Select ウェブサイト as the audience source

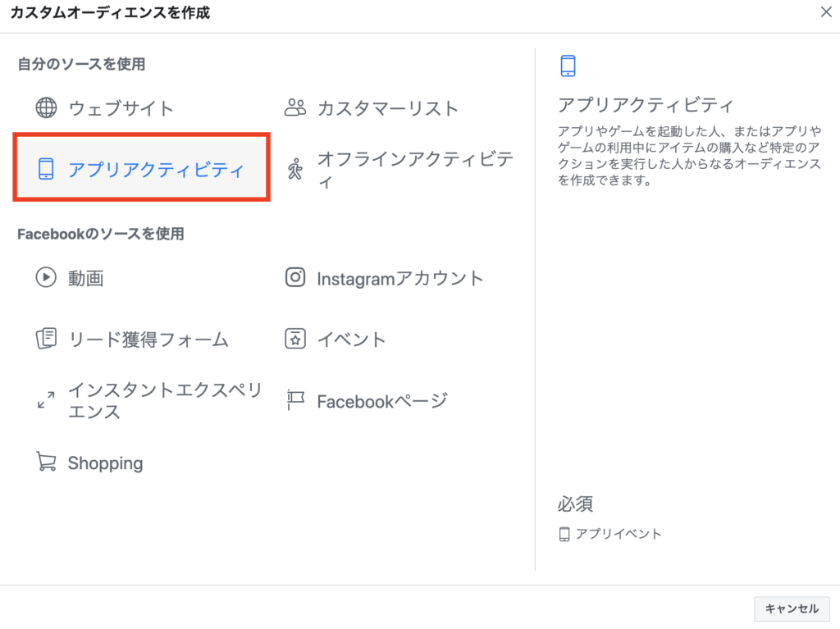pyautogui.click(x=121, y=108)
